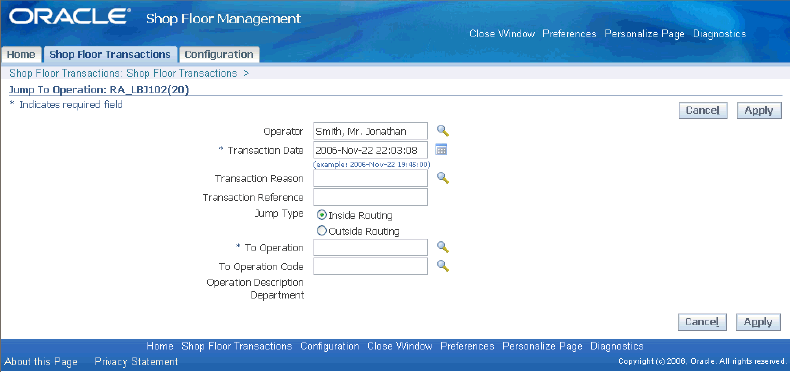Open Personalize Page in the header
Image resolution: width=790 pixels, height=372 pixels.
coord(644,34)
